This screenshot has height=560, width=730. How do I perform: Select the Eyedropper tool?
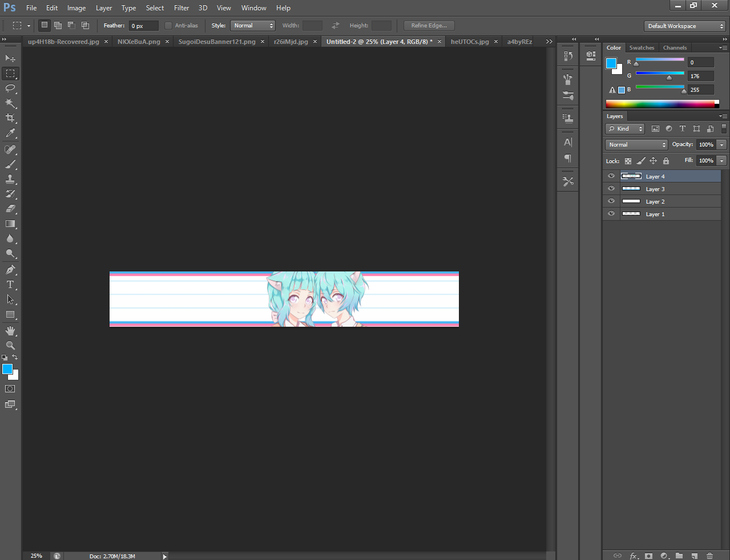(10, 133)
